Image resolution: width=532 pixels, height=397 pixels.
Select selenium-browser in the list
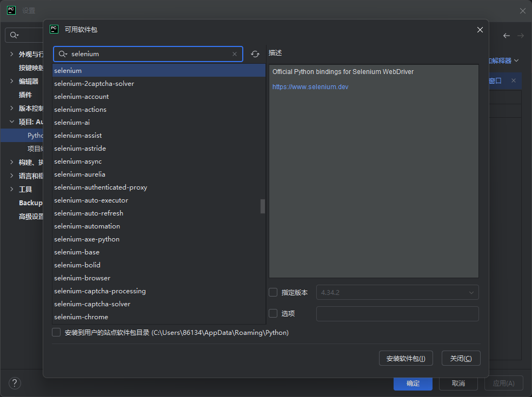pos(159,278)
